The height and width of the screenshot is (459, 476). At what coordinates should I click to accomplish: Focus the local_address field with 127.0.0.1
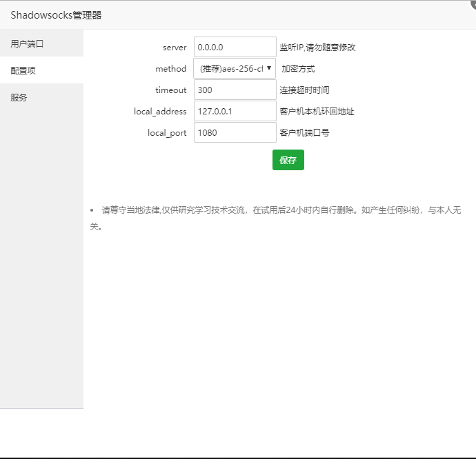coord(235,112)
